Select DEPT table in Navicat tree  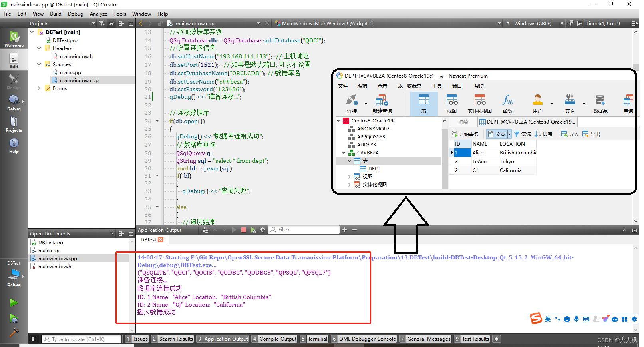pos(374,168)
